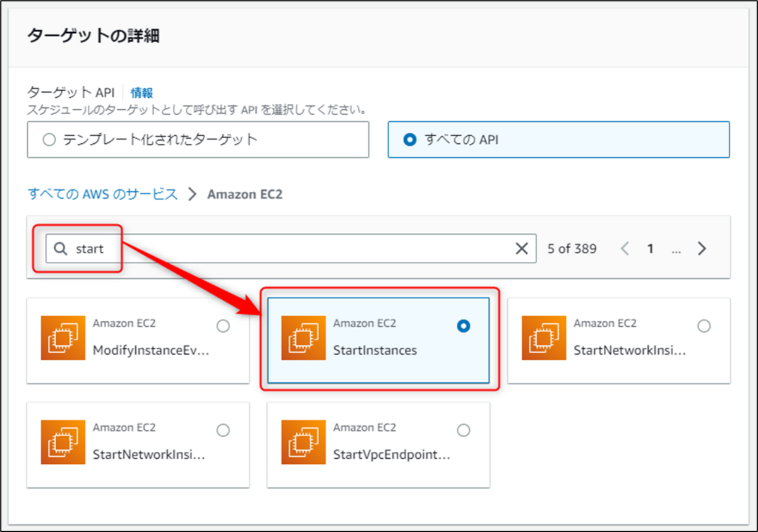Click the ターゲットの詳細 heading
The image size is (758, 532).
[93, 35]
